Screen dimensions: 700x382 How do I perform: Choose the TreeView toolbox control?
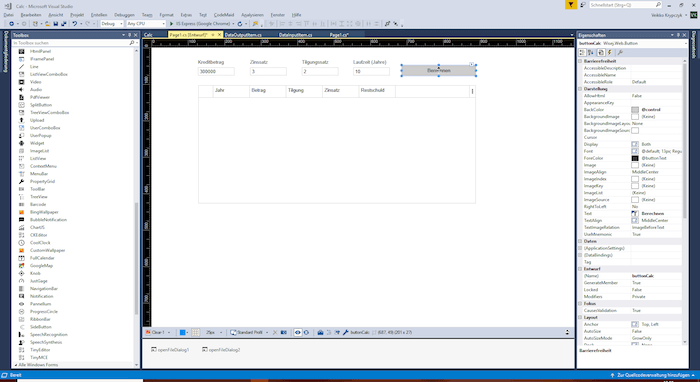(x=38, y=197)
